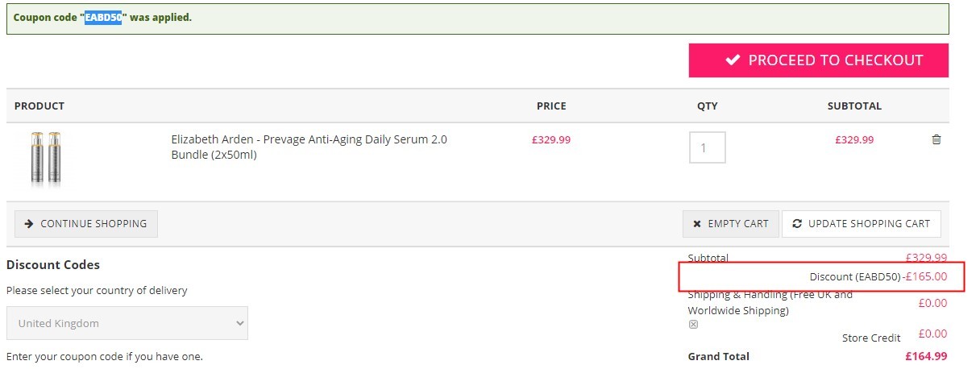Image resolution: width=980 pixels, height=369 pixels.
Task: Click the item subtotal £329.99 in the product row
Action: (x=854, y=139)
